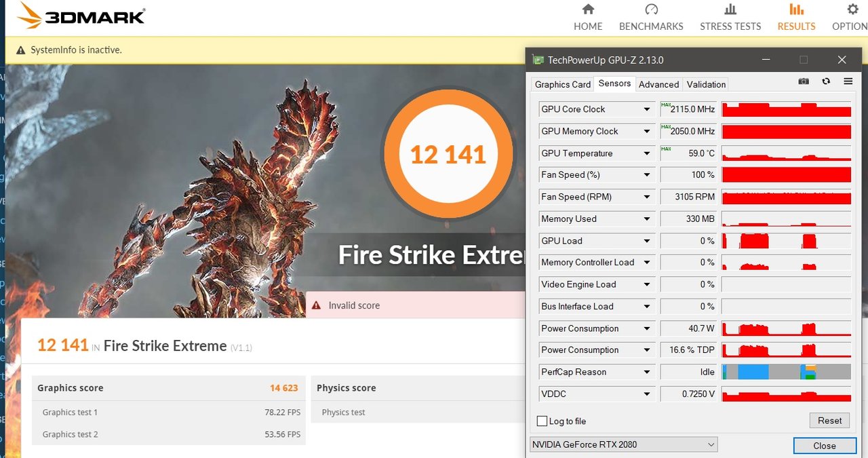Expand the Video Engine Load dropdown
This screenshot has width=868, height=458.
pos(647,284)
